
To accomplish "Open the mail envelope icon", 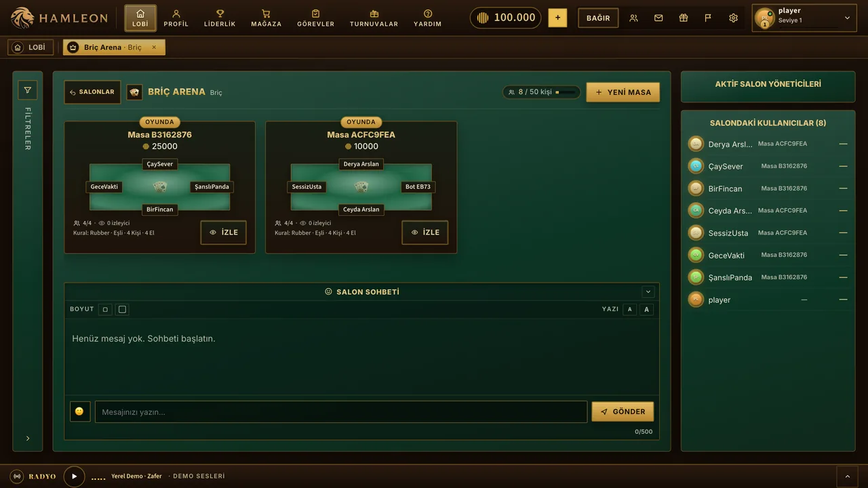I will coord(658,18).
